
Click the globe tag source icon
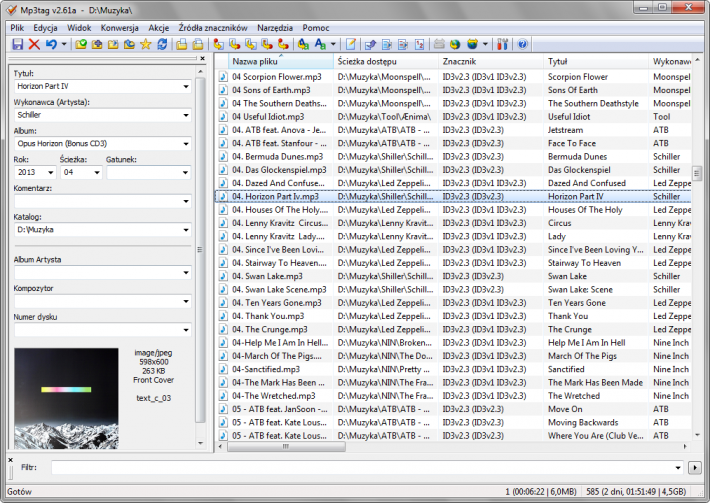click(x=455, y=44)
